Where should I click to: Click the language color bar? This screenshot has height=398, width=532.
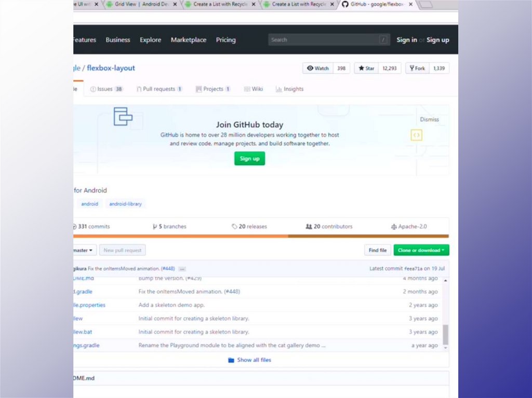click(x=261, y=236)
